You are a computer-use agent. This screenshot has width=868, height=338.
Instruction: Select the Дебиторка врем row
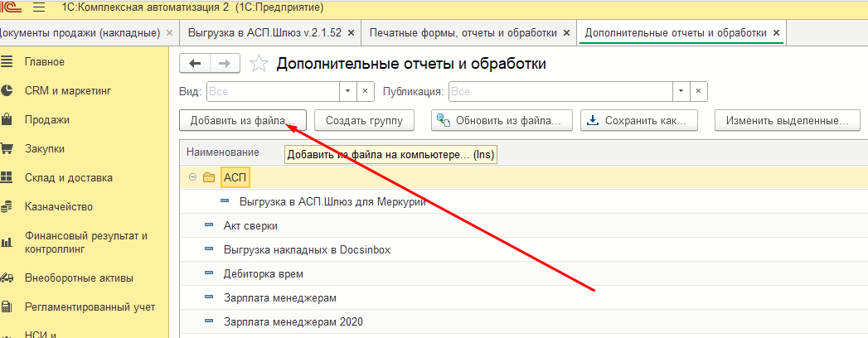[524, 273]
